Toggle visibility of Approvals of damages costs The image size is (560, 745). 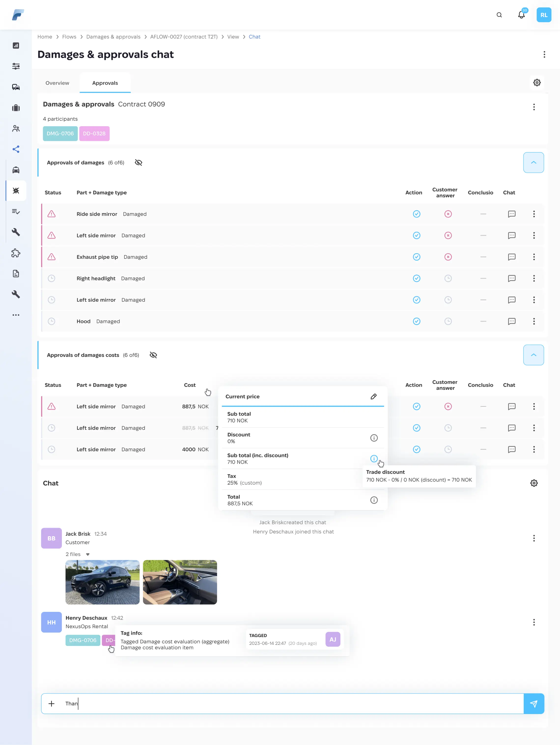point(153,355)
